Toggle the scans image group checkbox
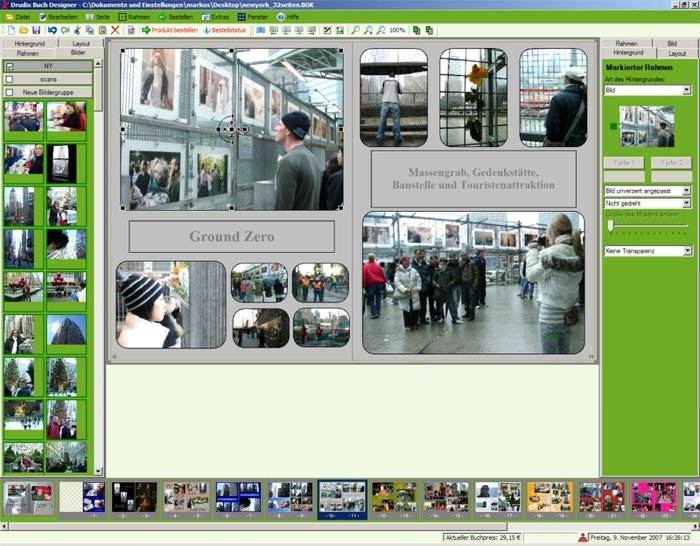The image size is (700, 546). pyautogui.click(x=9, y=79)
